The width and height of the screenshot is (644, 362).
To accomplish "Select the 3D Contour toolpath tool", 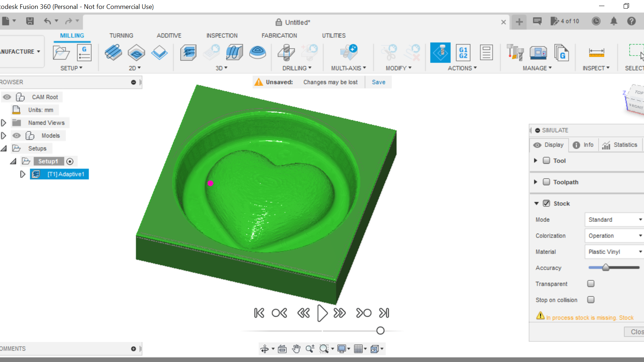I will pos(258,52).
